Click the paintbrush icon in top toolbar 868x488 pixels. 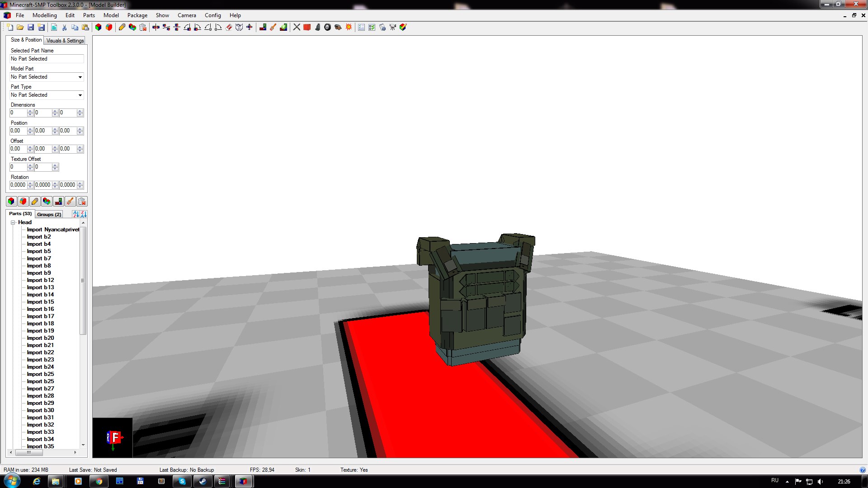click(x=273, y=28)
